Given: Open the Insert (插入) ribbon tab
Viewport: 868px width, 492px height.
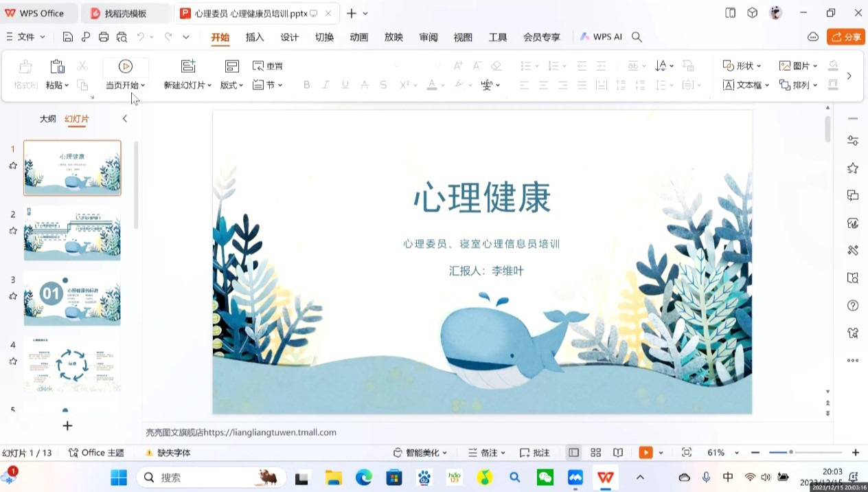Looking at the screenshot, I should [x=255, y=37].
